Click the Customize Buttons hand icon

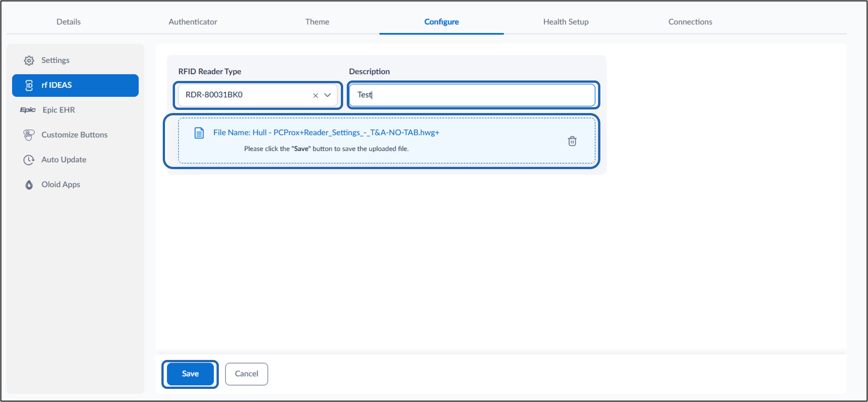tap(29, 135)
